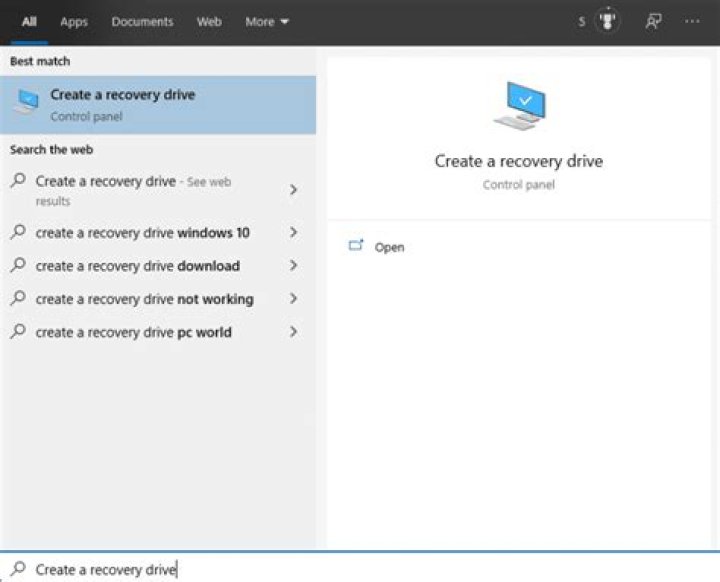The width and height of the screenshot is (720, 582).
Task: Expand 'Create a recovery drive - See web results' arrow
Action: pyautogui.click(x=293, y=190)
